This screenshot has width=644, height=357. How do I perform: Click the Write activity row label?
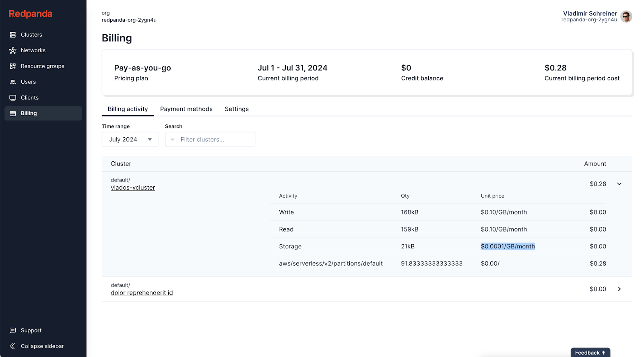287,212
